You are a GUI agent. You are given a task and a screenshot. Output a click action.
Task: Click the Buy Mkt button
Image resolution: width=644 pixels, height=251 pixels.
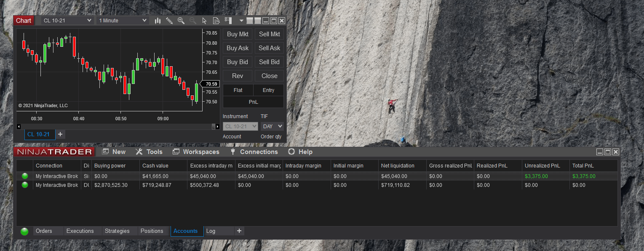pyautogui.click(x=238, y=34)
